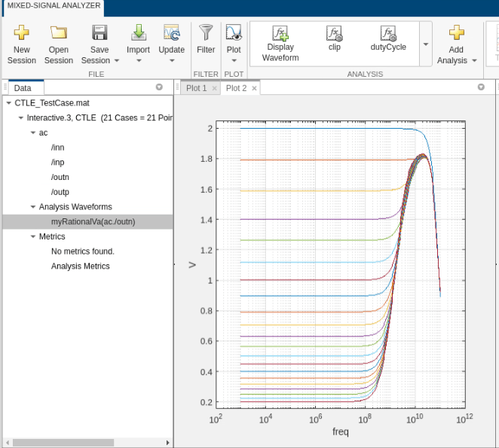
Task: Select the /outp waveform in tree
Action: pyautogui.click(x=60, y=192)
